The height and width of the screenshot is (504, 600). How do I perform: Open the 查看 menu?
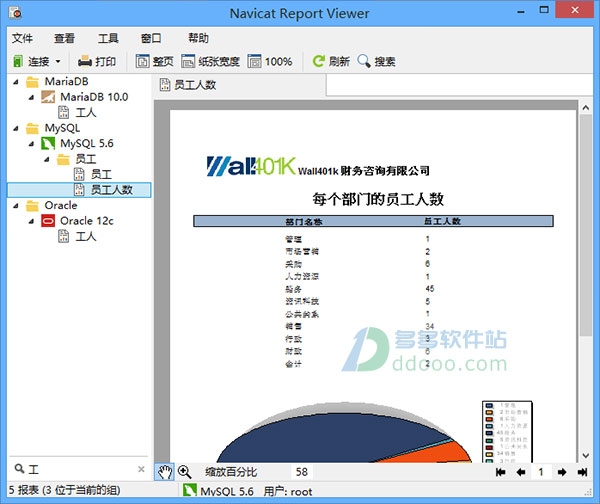(x=64, y=38)
